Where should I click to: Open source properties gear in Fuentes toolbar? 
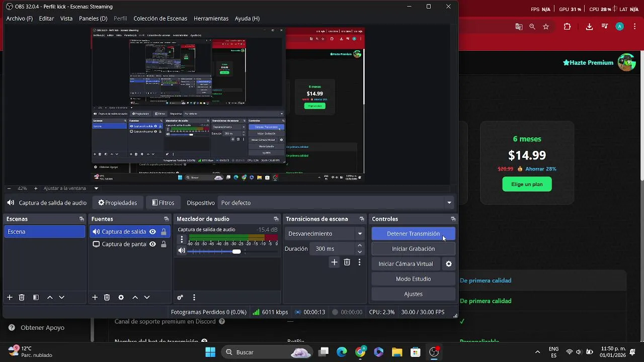[121, 298]
